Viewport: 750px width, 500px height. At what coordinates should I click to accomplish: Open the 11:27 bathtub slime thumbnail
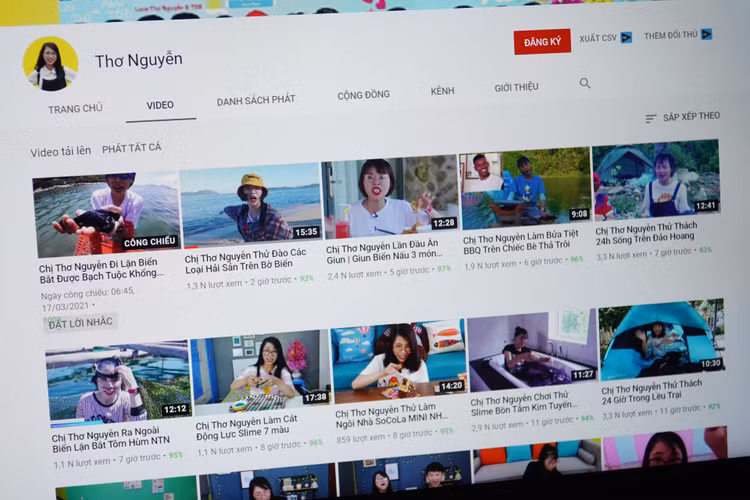(x=532, y=350)
